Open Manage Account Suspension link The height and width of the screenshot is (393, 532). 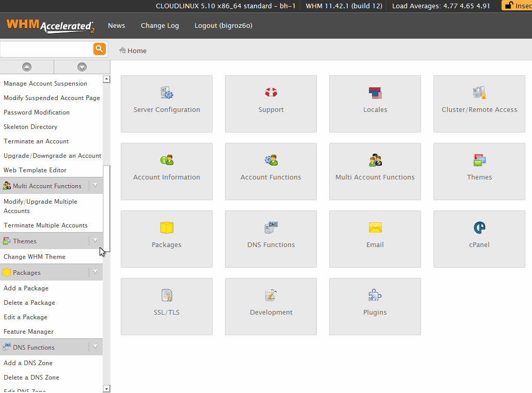(x=45, y=84)
